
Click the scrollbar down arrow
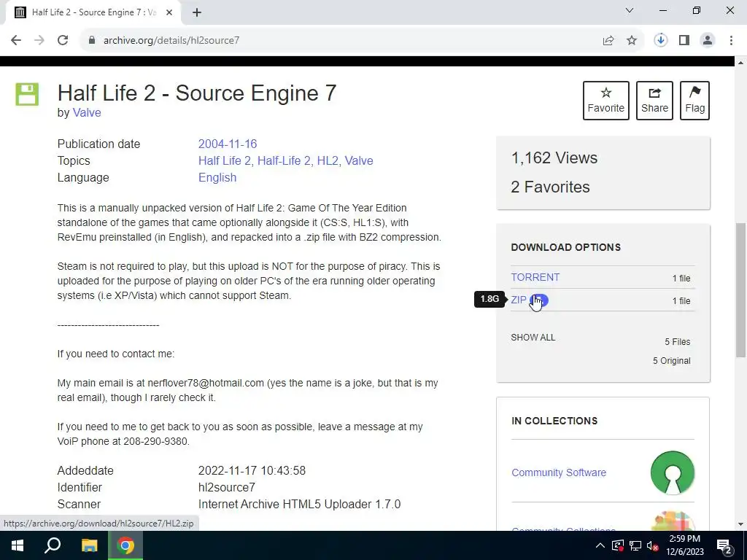point(740,524)
